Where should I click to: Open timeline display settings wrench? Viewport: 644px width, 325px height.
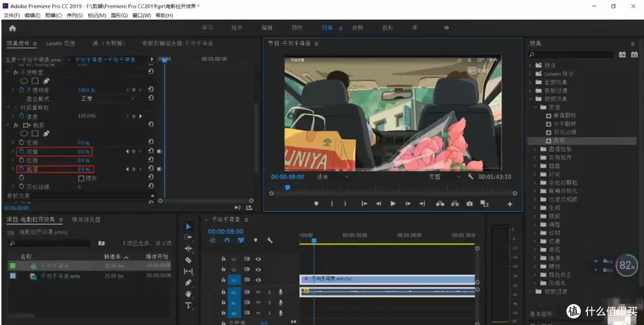[270, 240]
